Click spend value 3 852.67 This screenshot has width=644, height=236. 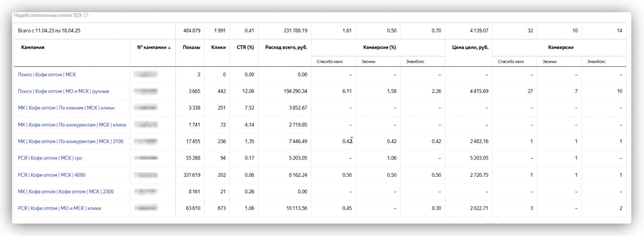(298, 108)
